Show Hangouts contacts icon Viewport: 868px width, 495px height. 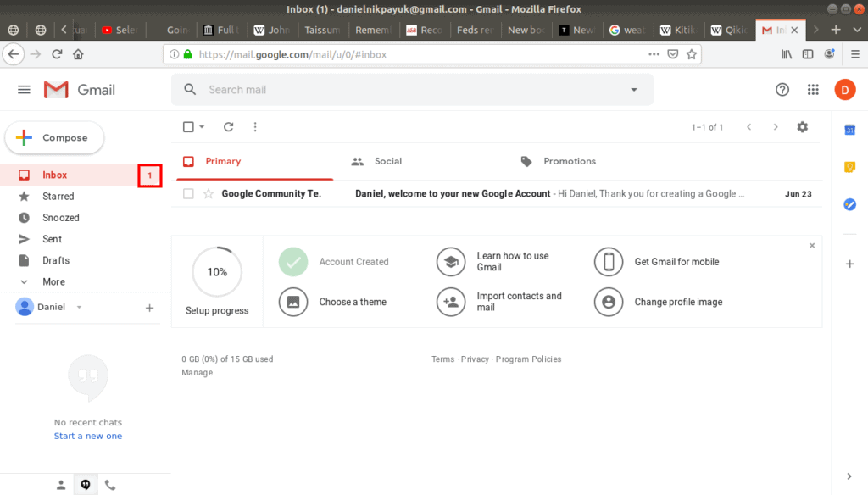(61, 485)
